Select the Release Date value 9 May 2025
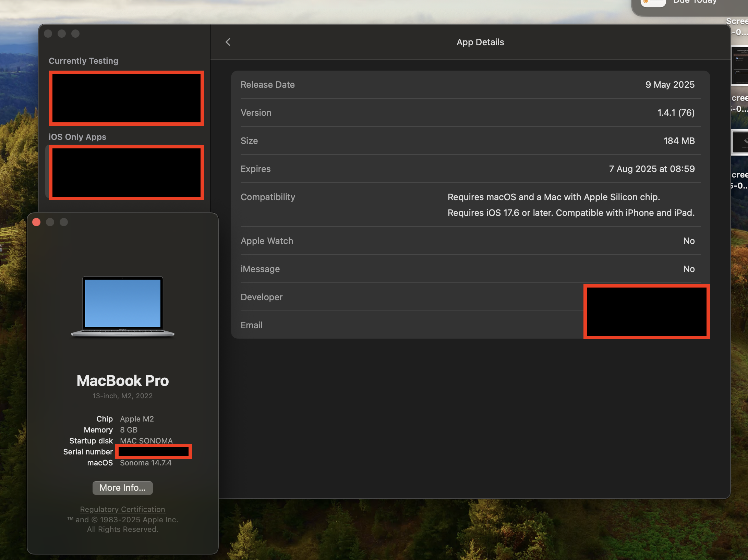 pos(670,85)
